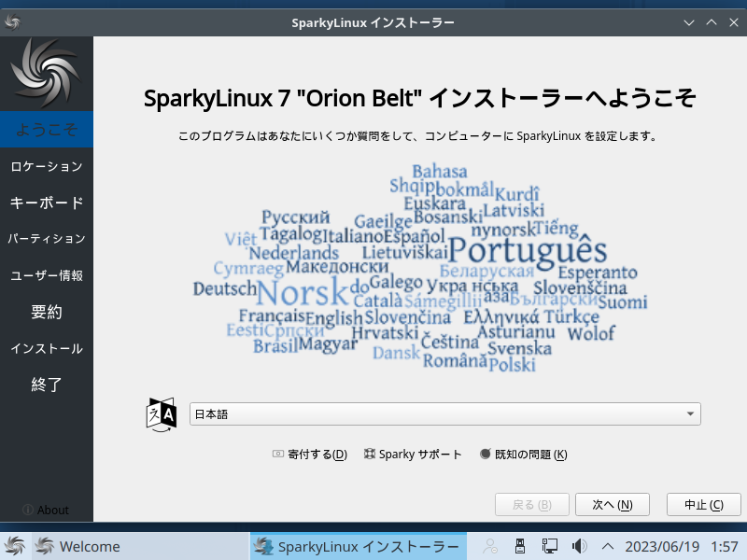Image resolution: width=747 pixels, height=560 pixels.
Task: Select the パーティション step in the sidebar
Action: pos(46,239)
